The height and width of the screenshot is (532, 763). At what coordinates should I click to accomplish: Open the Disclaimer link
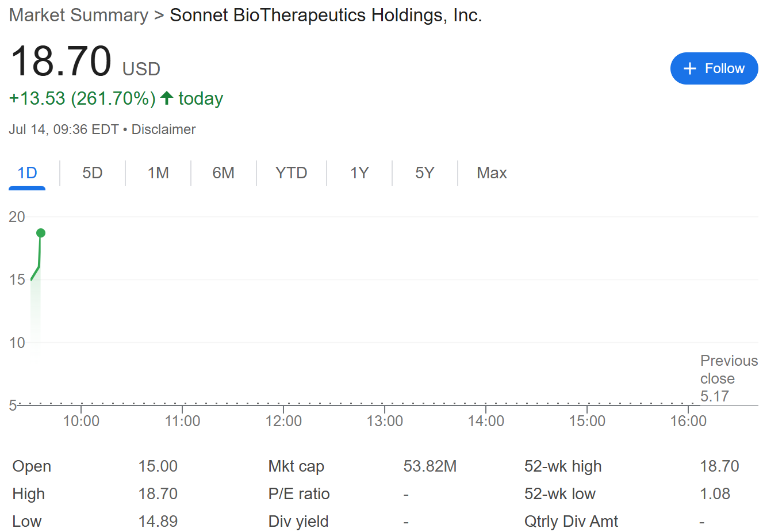pyautogui.click(x=163, y=129)
